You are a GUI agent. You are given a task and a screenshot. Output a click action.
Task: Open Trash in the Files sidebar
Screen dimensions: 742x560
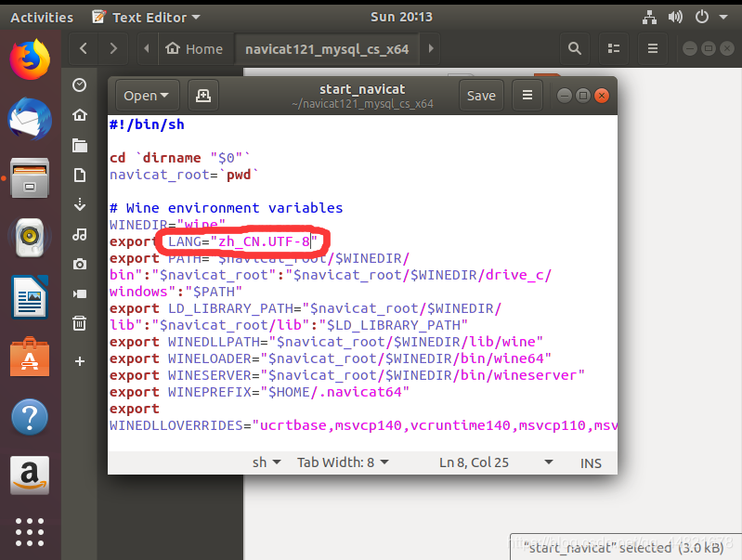(80, 324)
